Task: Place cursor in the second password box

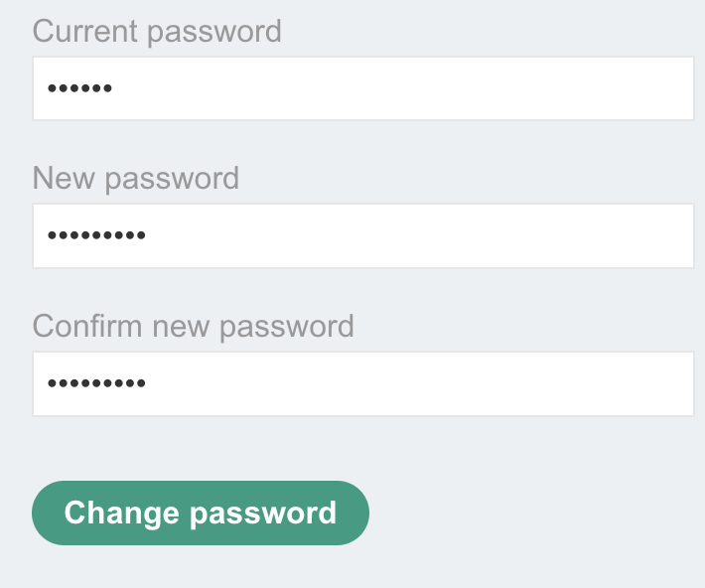Action: 362,236
